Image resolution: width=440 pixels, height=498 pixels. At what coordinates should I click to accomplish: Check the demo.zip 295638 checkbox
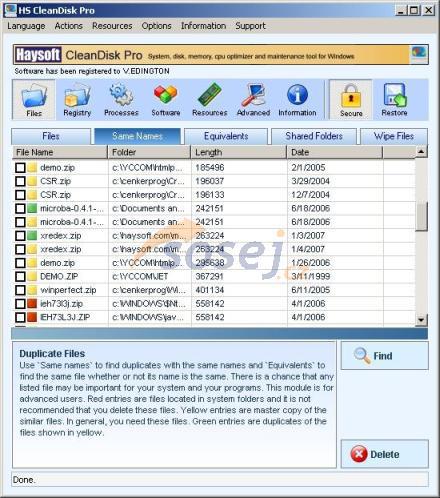[20, 263]
